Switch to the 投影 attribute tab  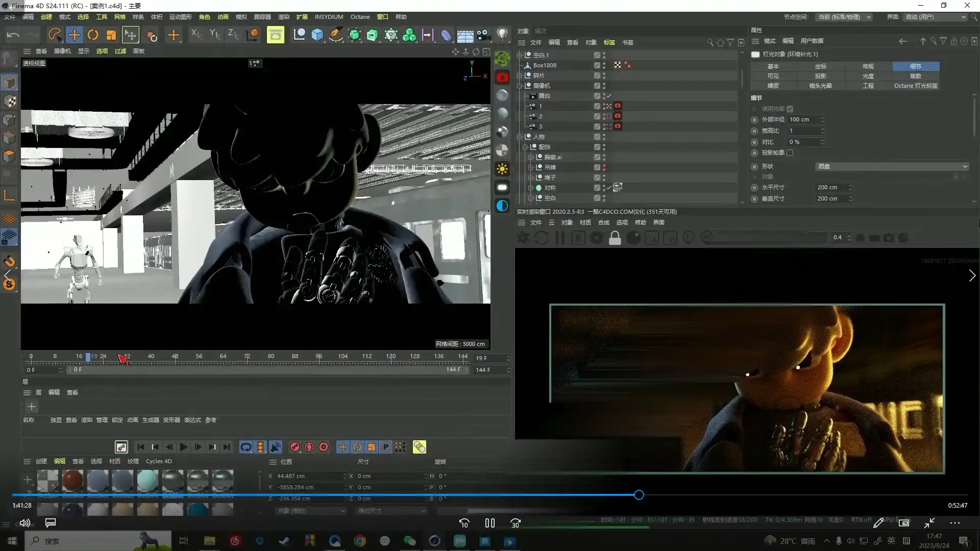820,76
